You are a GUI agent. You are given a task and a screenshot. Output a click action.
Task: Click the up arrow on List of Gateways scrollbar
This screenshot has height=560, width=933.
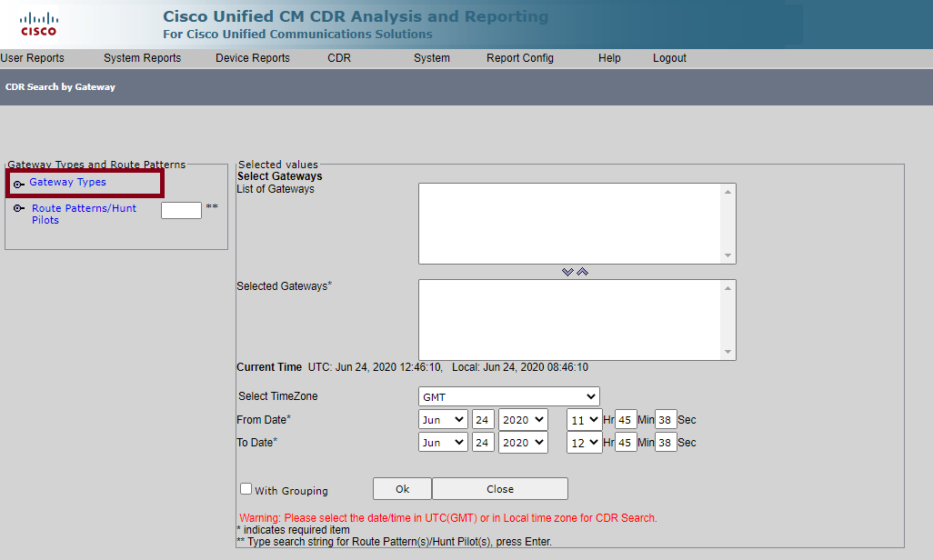[x=728, y=191]
